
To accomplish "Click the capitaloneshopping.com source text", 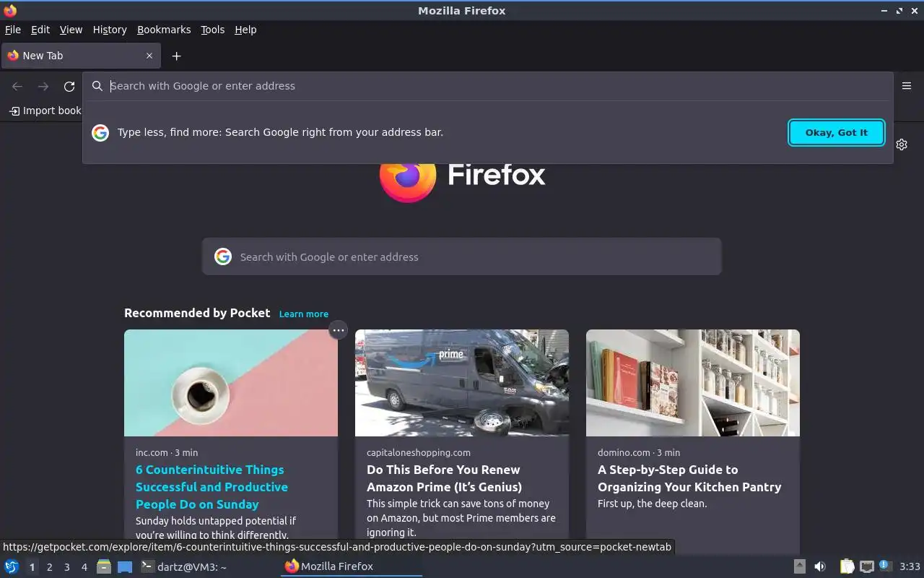I will [419, 452].
